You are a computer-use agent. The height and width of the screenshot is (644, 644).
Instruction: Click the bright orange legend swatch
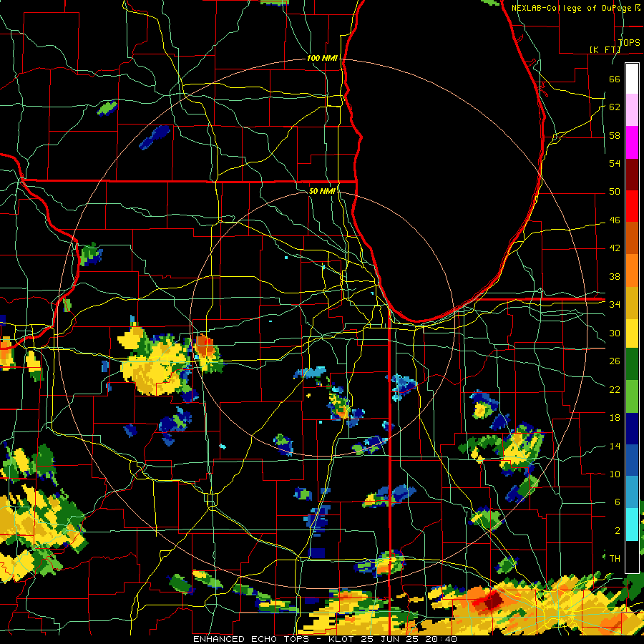click(632, 270)
